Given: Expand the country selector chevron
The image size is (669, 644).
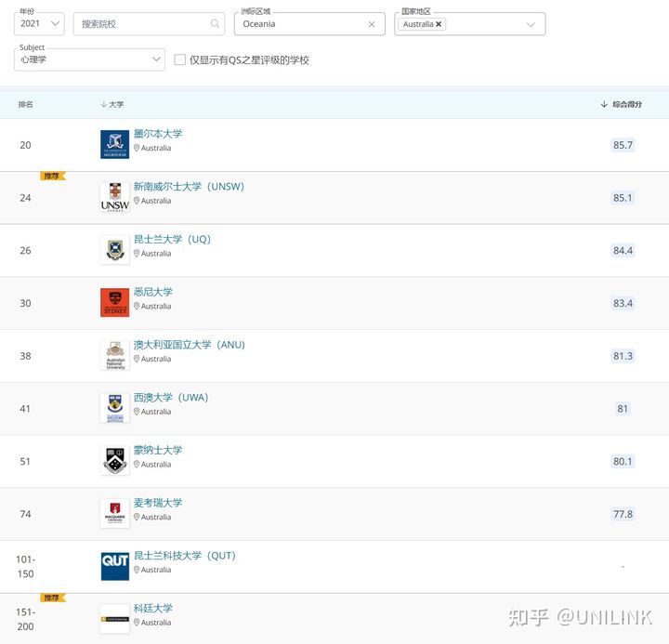Looking at the screenshot, I should click(x=531, y=24).
